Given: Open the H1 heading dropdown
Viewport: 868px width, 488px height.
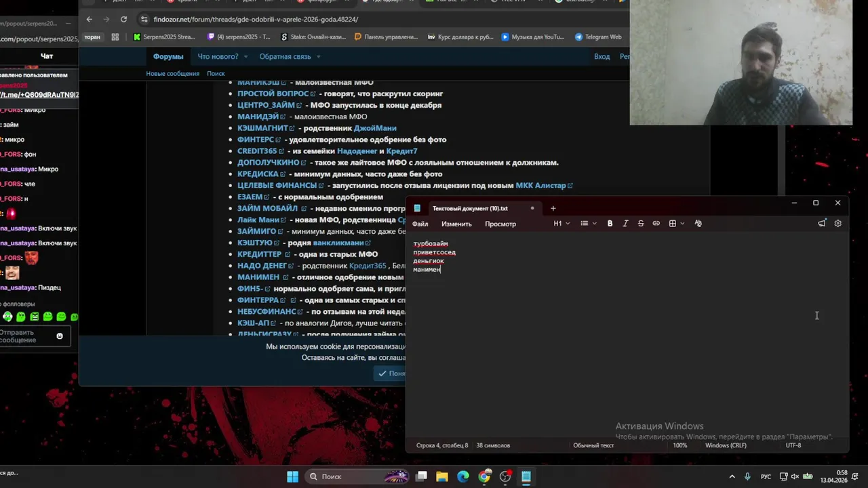Looking at the screenshot, I should click(x=561, y=223).
